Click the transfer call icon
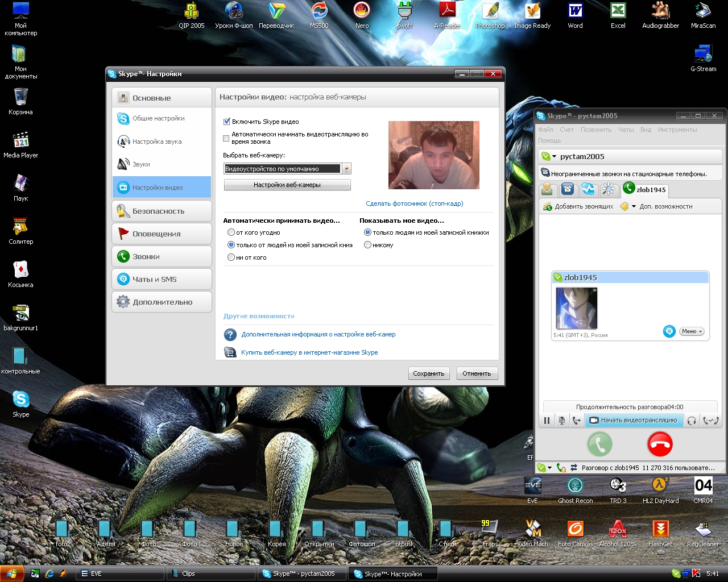 pos(577,421)
